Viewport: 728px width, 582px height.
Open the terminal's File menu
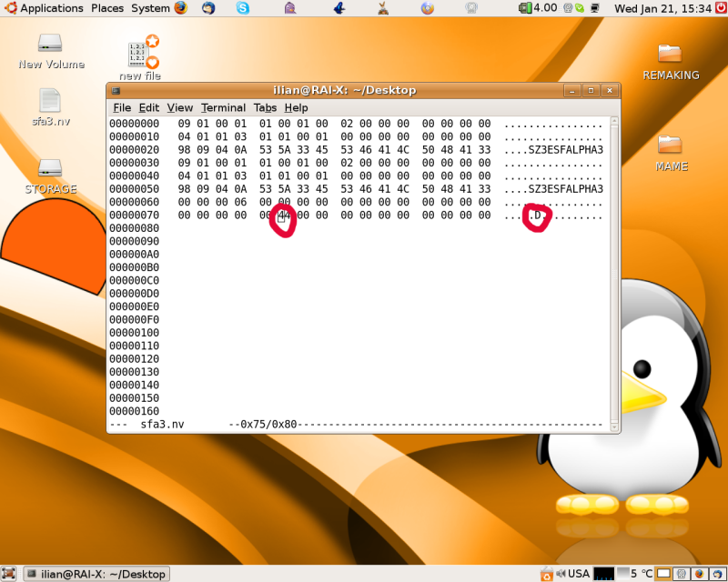coord(122,107)
